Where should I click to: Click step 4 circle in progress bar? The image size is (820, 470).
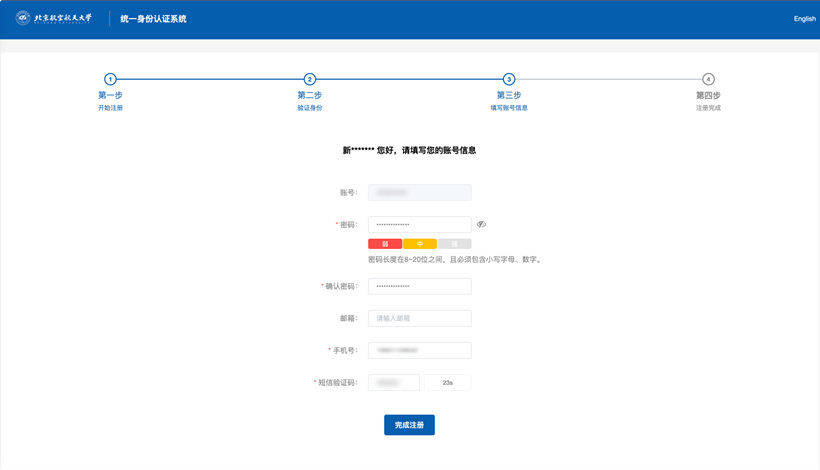(x=708, y=79)
